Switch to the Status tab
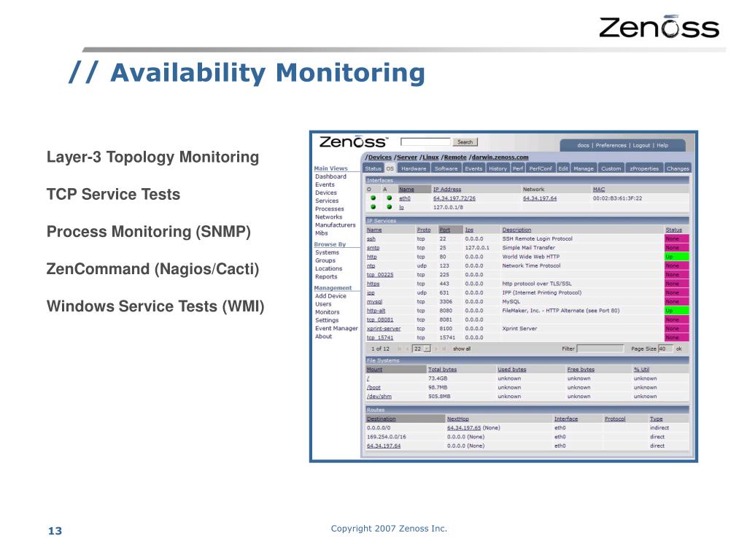 pyautogui.click(x=373, y=168)
